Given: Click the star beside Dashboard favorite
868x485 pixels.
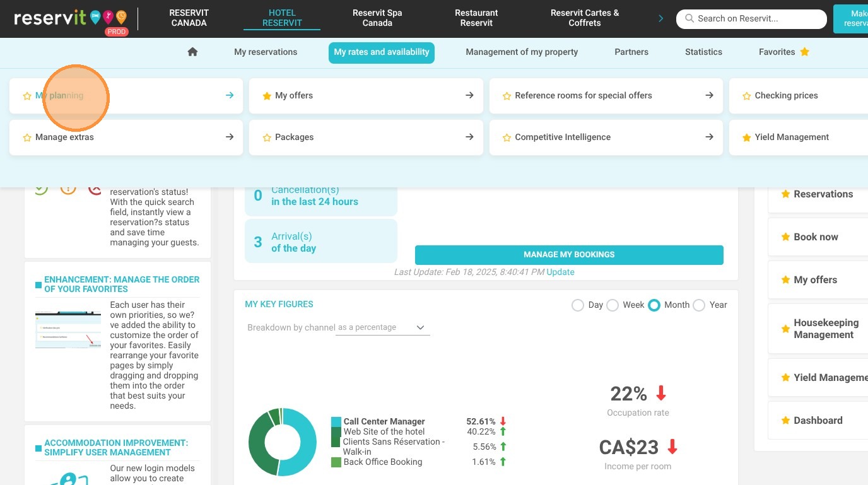Looking at the screenshot, I should [785, 421].
